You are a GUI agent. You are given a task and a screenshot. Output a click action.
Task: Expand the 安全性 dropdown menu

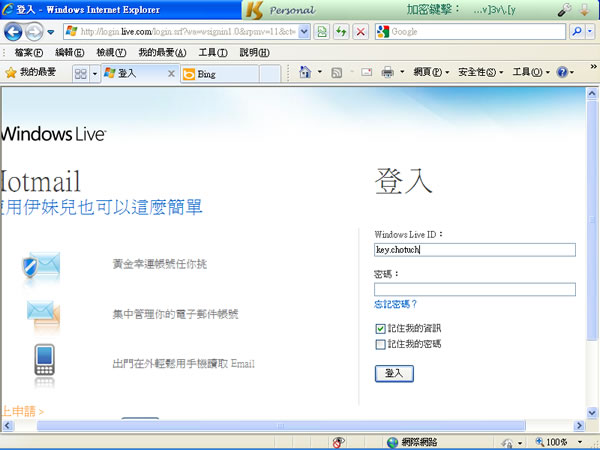click(x=480, y=73)
